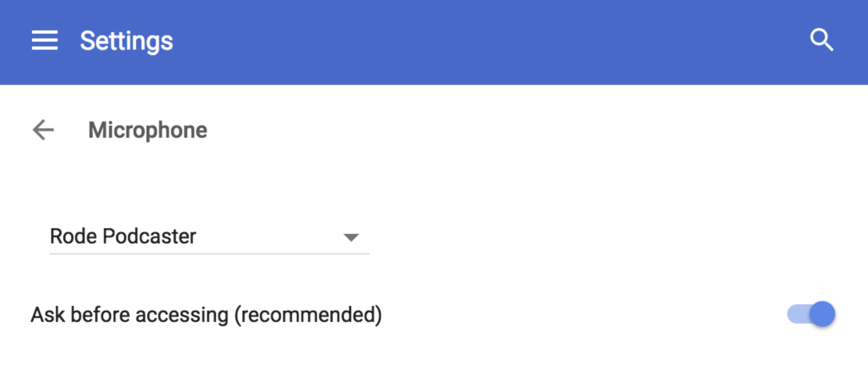Click the word "Podcaster" in the device selector
The image size is (868, 378).
tap(149, 236)
